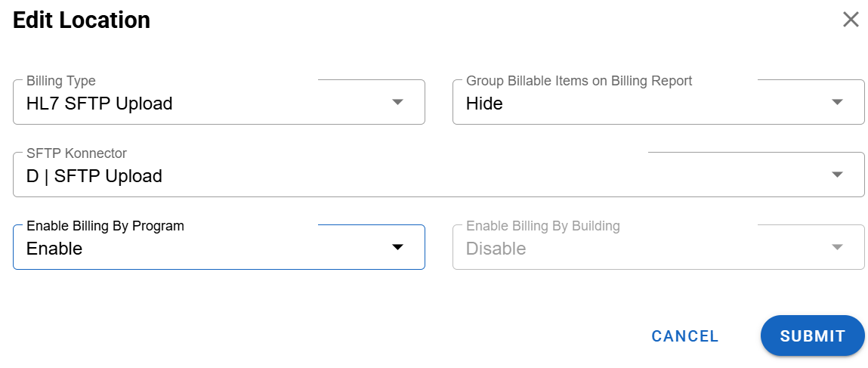This screenshot has height=368, width=868.
Task: Click the Enable Billing By Building label
Action: pyautogui.click(x=542, y=226)
